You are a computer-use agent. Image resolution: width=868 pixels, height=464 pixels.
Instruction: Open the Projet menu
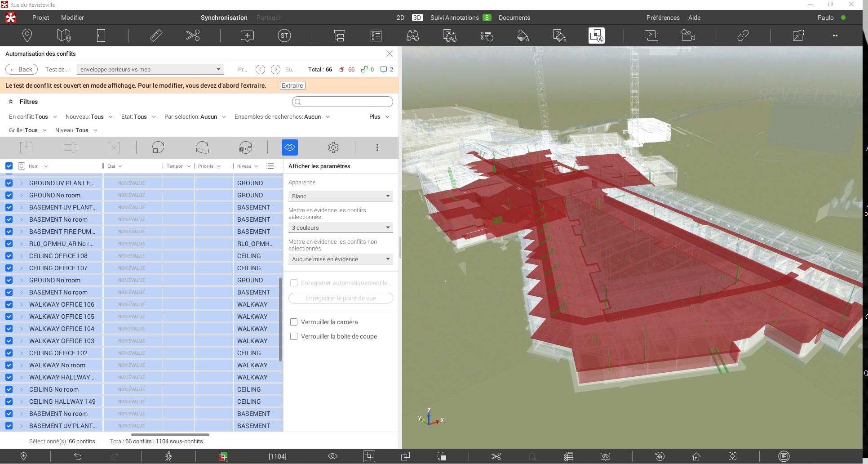tap(40, 18)
